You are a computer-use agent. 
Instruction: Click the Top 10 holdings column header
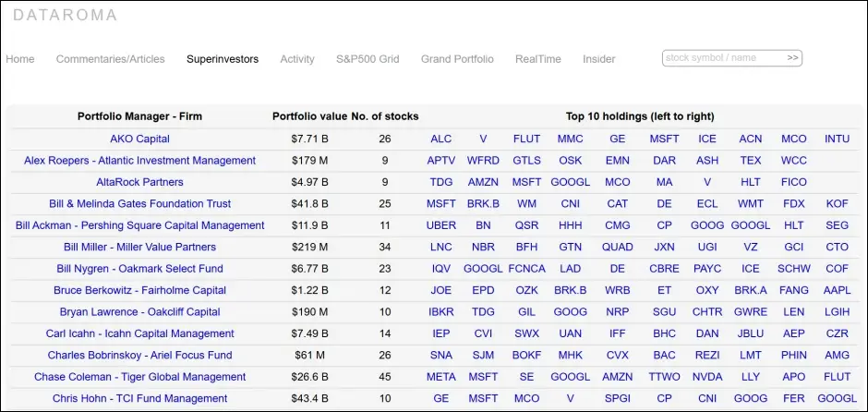(x=640, y=116)
